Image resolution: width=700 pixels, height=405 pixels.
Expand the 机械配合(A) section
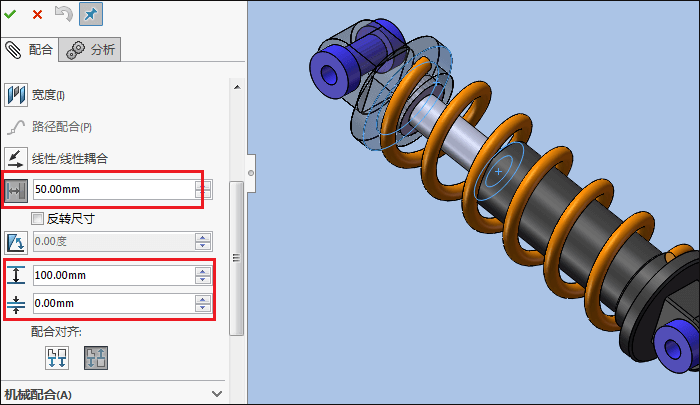point(217,394)
